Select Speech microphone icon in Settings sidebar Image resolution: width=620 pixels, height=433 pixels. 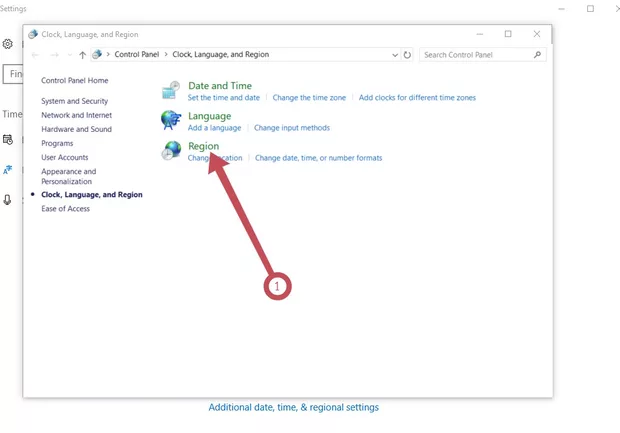pos(7,200)
